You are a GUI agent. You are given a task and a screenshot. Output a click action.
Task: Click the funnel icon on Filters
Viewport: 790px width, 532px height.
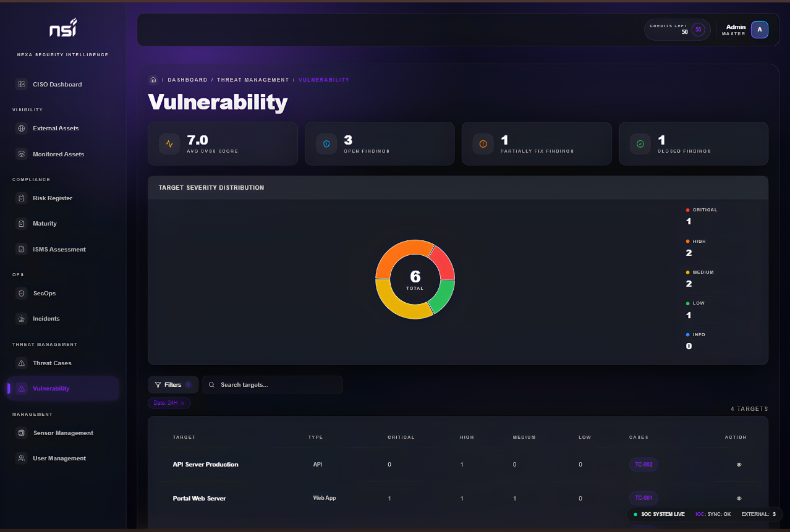pyautogui.click(x=158, y=385)
